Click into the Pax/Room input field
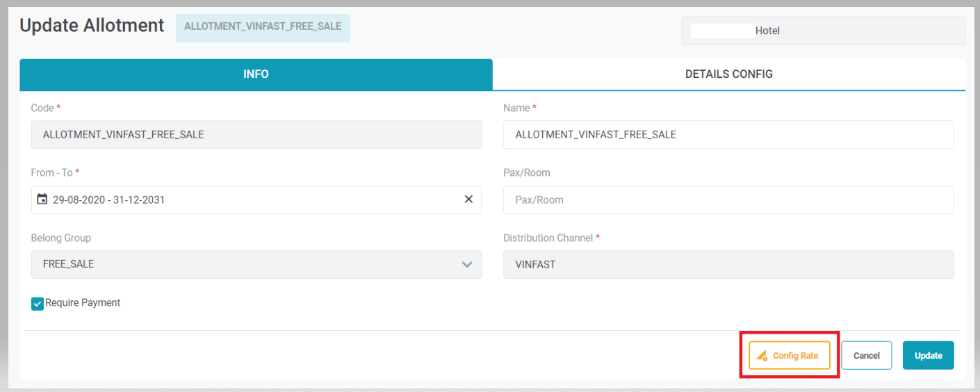 [x=728, y=200]
